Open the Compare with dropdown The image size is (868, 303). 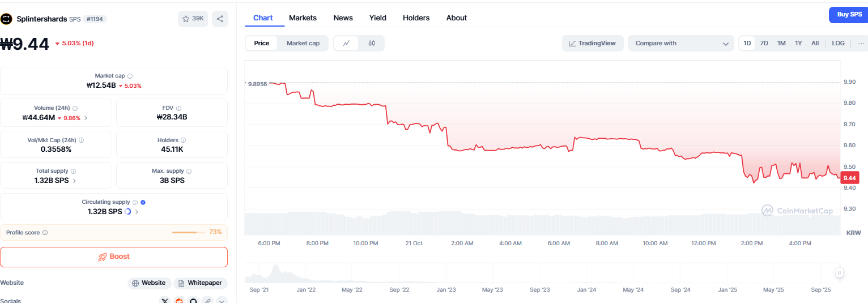pos(680,43)
